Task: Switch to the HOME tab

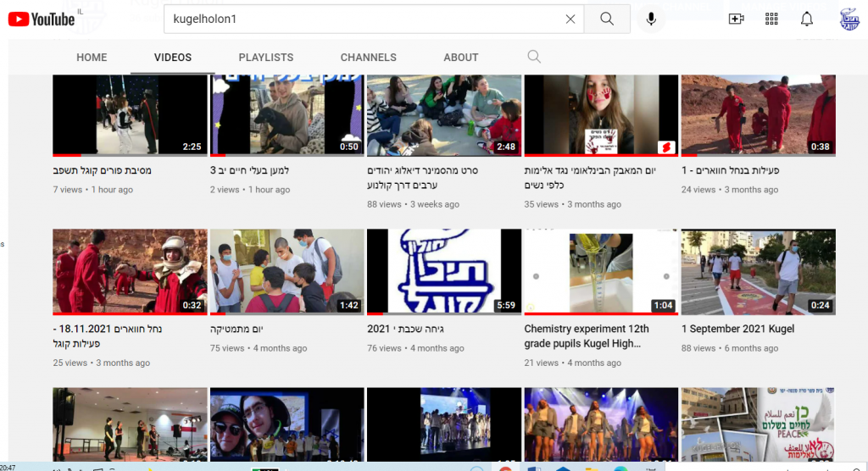Action: tap(92, 58)
